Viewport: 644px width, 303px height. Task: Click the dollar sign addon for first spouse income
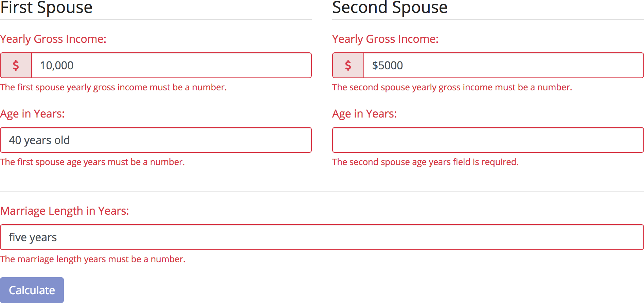(16, 65)
